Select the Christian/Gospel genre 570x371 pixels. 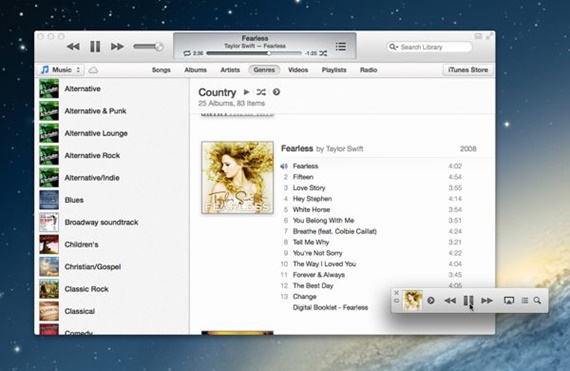tap(112, 267)
